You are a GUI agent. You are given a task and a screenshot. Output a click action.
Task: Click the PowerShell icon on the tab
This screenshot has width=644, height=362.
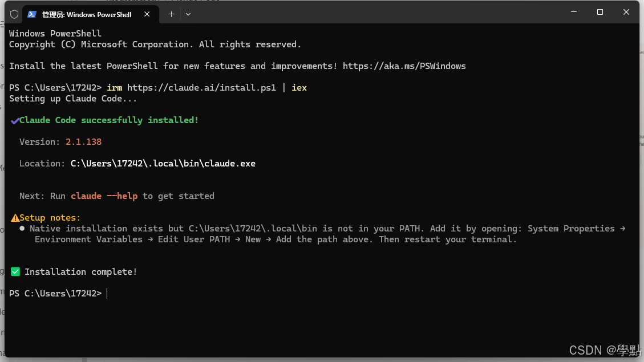tap(31, 14)
